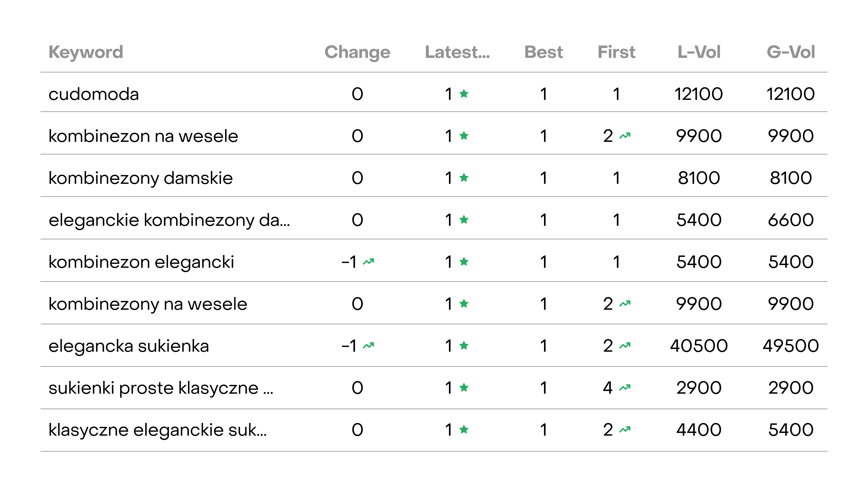Sort by the Keyword column header
Image resolution: width=868 pixels, height=481 pixels.
(x=86, y=52)
